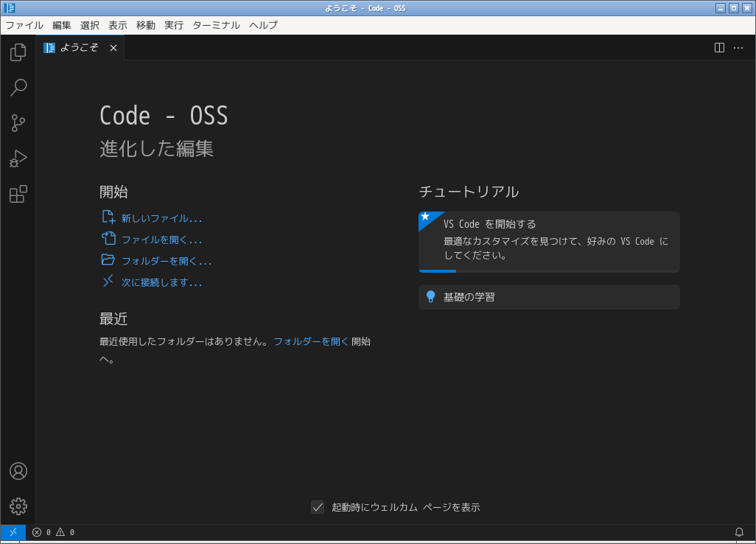Open the Accounts menu icon

(x=18, y=471)
